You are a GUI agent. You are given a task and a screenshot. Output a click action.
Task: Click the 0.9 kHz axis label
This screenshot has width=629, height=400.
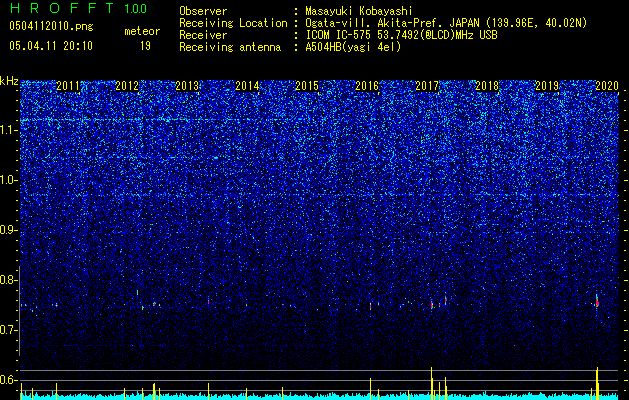[x=8, y=230]
